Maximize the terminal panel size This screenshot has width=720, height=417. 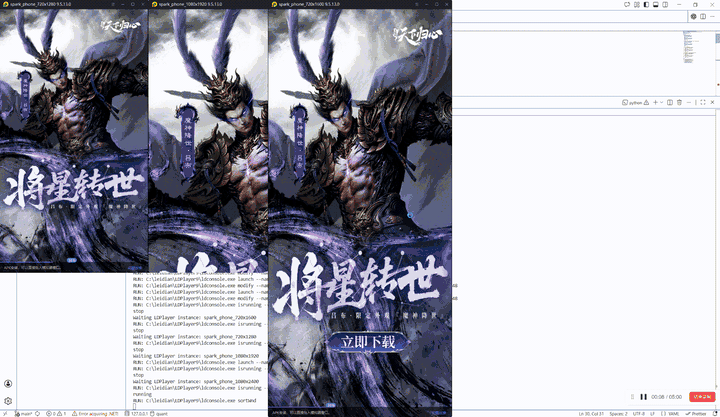coord(703,102)
